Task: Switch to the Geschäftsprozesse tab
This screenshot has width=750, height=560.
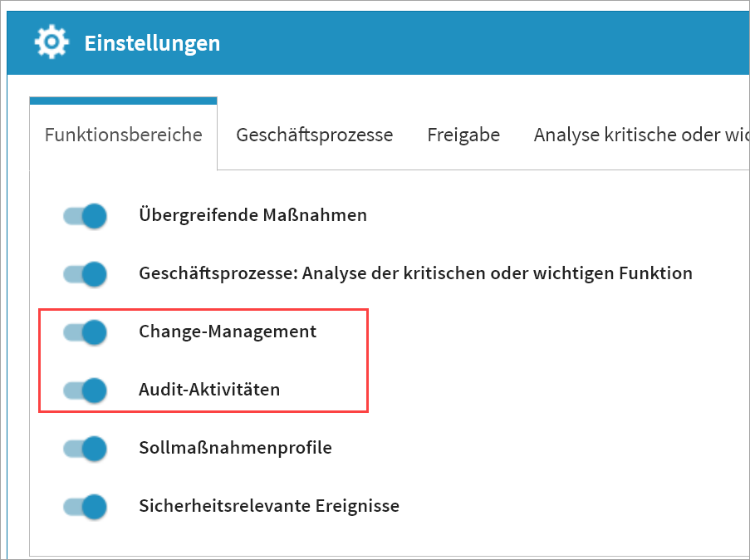Action: pos(314,135)
